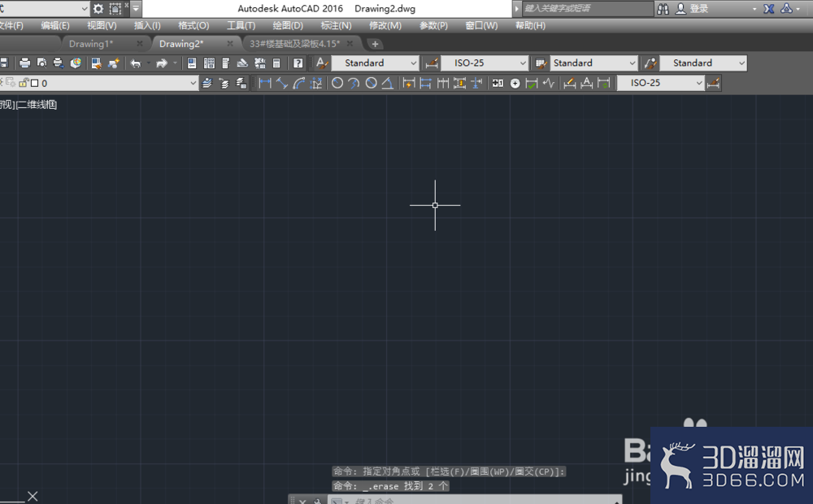
Task: Toggle the layer 0 lock icon
Action: (x=24, y=83)
